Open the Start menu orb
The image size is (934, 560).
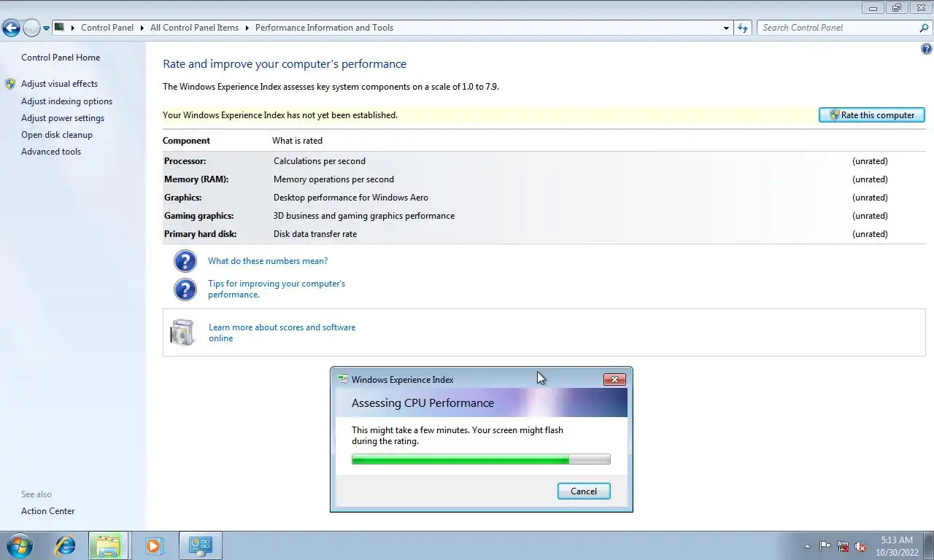click(x=19, y=545)
